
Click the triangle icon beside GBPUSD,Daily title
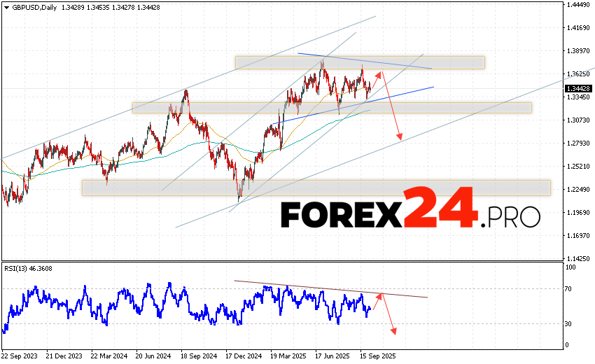5,8
